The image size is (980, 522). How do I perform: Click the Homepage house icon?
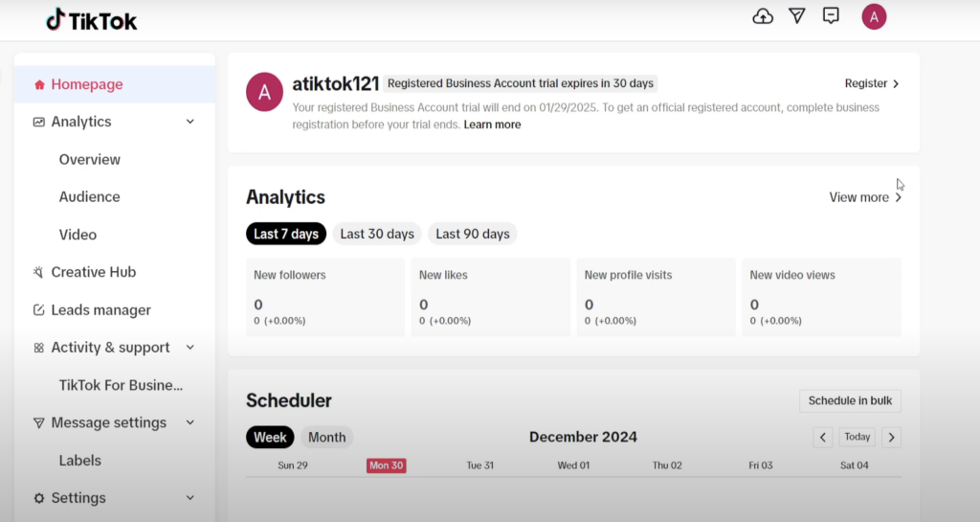pyautogui.click(x=39, y=84)
